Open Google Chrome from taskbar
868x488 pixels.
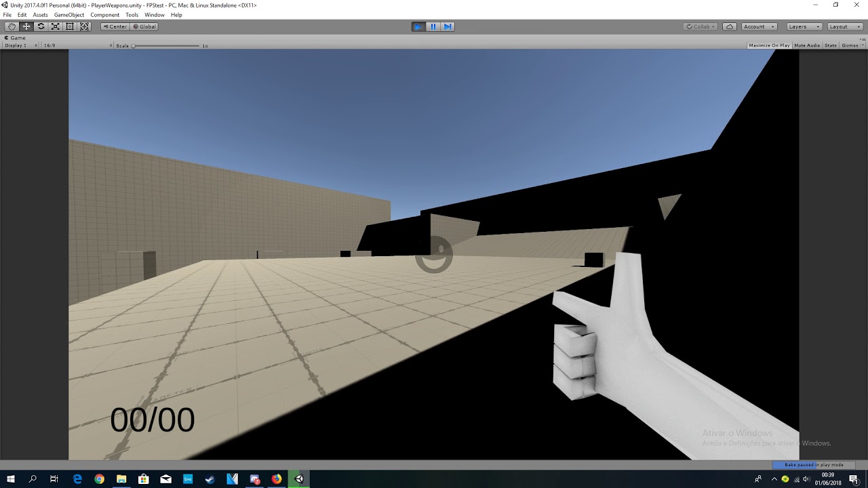coord(99,479)
